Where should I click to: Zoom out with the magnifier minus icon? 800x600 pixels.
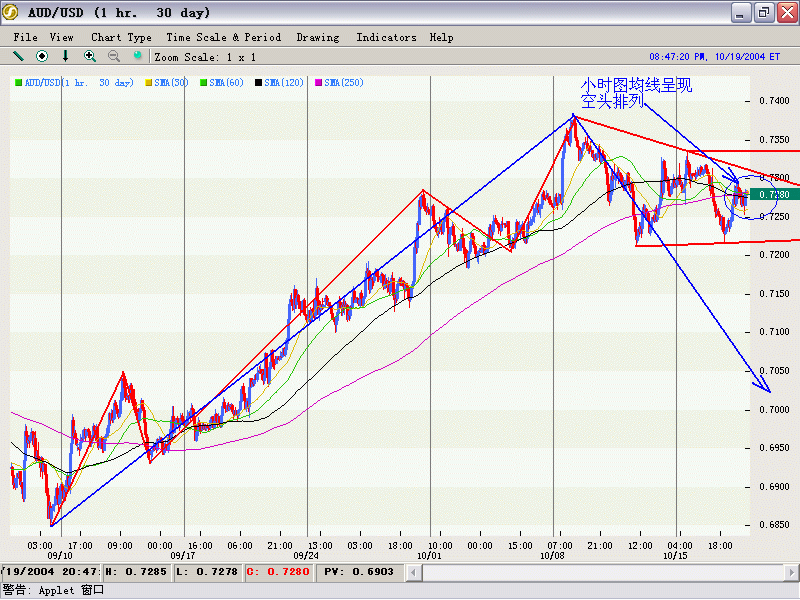[114, 57]
